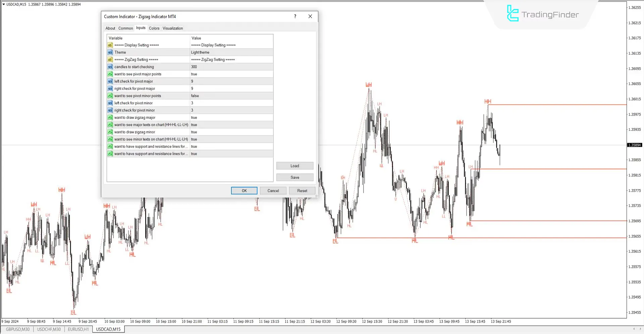Image resolution: width=644 pixels, height=334 pixels.
Task: Open value selector for "want to draw zigzag major"
Action: [x=231, y=117]
